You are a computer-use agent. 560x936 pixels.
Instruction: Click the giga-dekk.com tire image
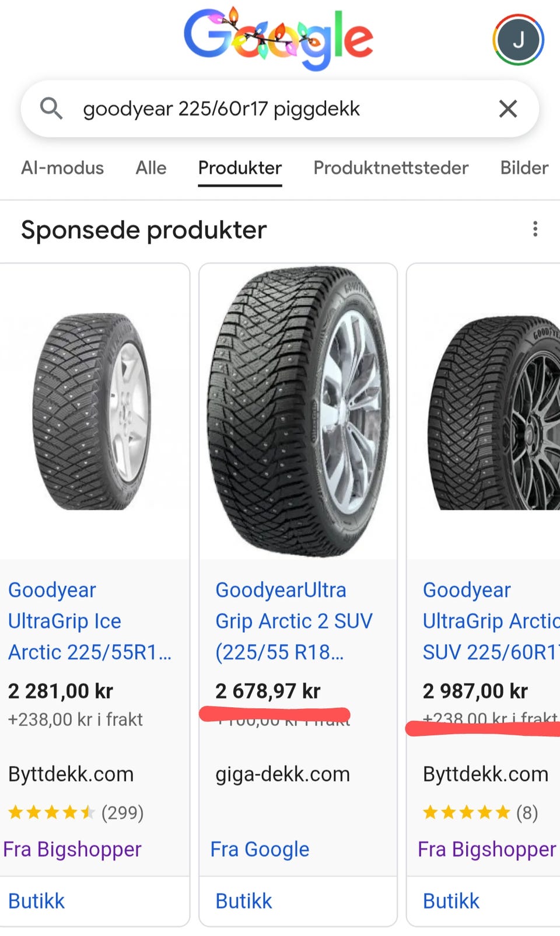298,411
